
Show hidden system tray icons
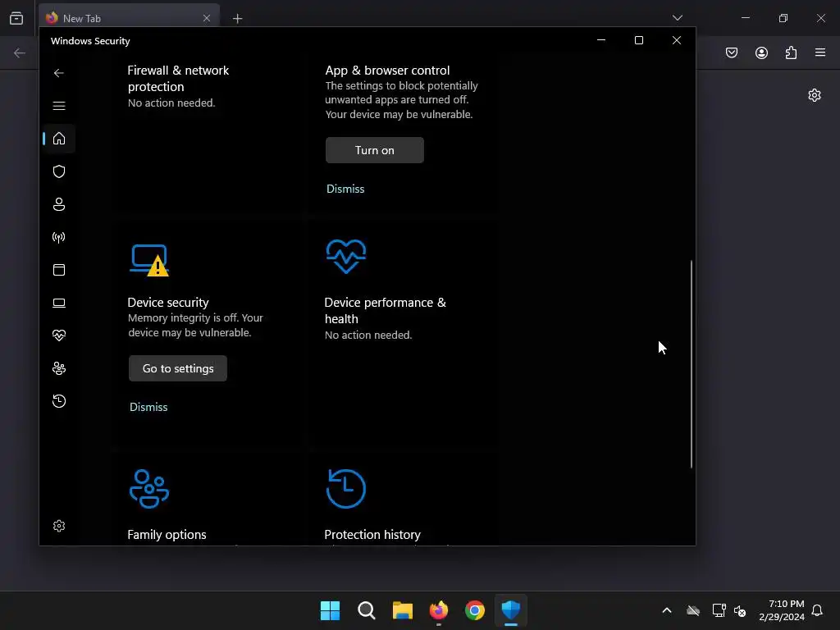click(x=667, y=610)
